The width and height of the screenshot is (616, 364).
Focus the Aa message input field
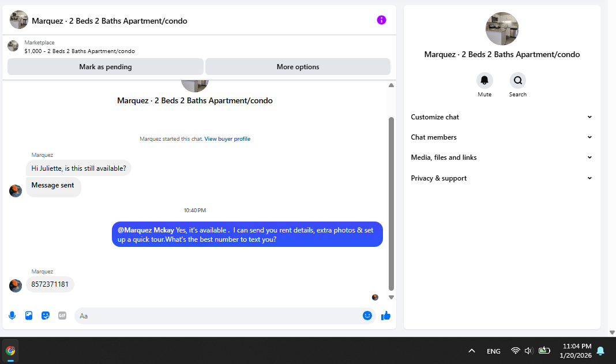point(225,316)
